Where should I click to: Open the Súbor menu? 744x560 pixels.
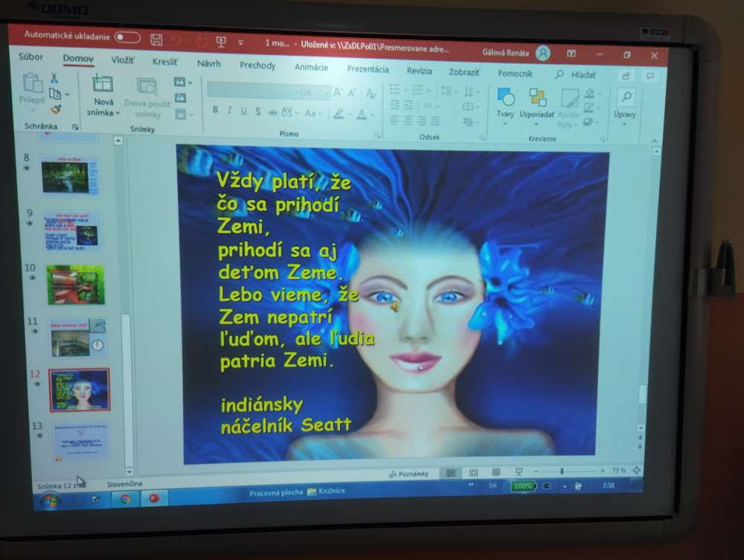[x=31, y=57]
